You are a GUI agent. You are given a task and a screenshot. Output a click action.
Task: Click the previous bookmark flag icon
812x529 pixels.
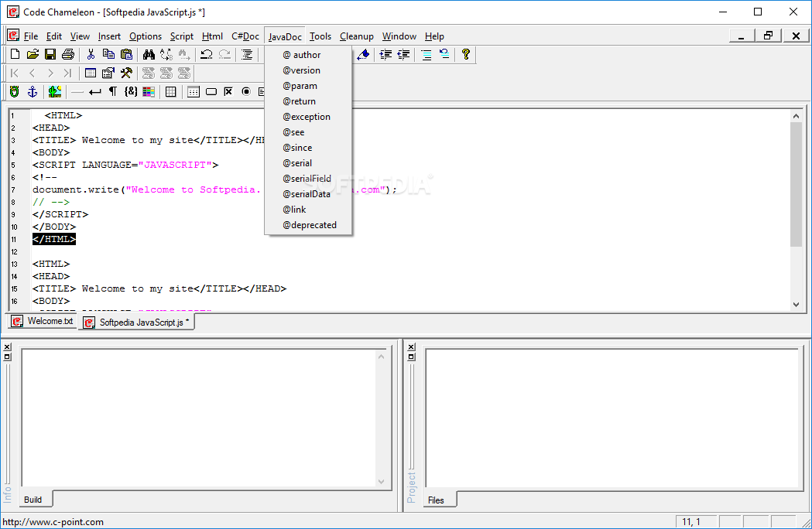point(363,54)
